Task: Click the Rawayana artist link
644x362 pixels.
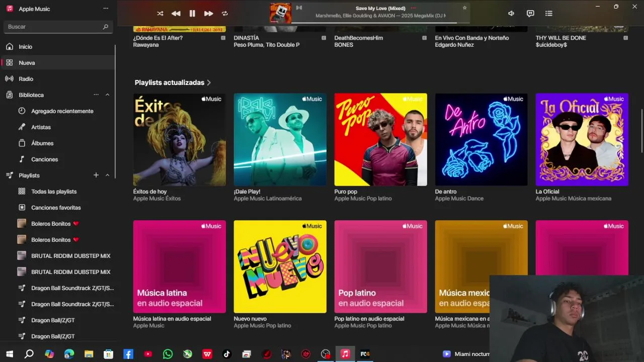Action: [146, 45]
